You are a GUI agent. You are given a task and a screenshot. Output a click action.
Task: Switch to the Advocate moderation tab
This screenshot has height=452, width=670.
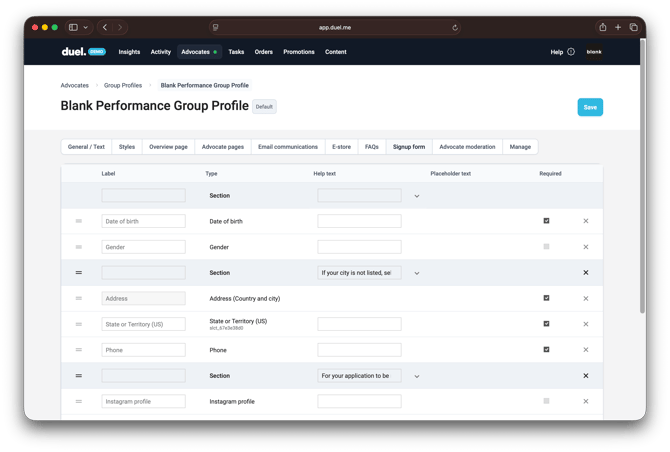point(467,147)
